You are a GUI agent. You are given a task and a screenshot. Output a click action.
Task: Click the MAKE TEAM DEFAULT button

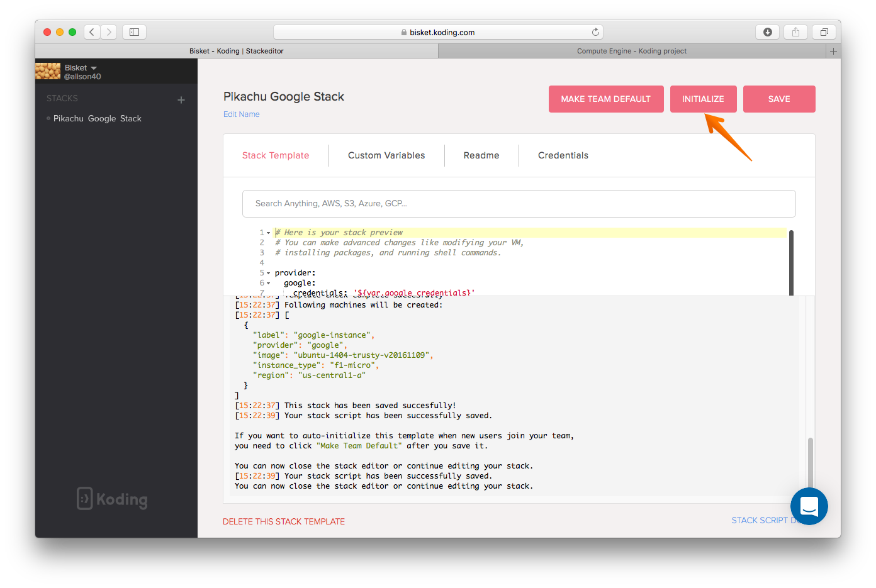click(606, 99)
